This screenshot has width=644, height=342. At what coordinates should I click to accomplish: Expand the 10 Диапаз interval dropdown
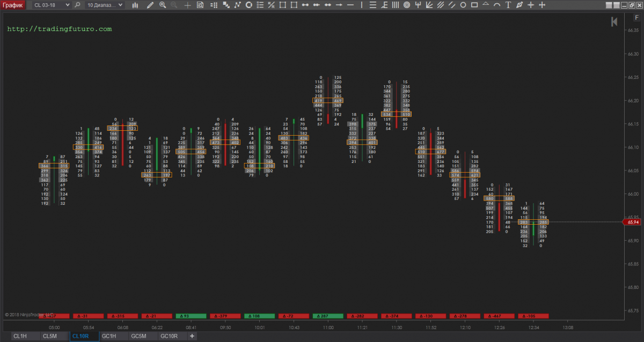click(x=105, y=5)
